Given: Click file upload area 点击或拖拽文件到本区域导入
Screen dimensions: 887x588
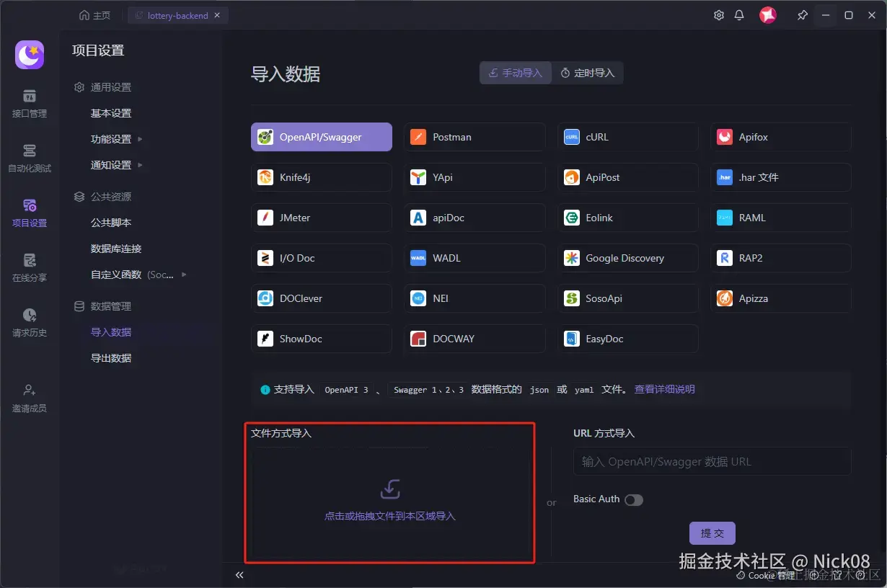Looking at the screenshot, I should [x=390, y=502].
